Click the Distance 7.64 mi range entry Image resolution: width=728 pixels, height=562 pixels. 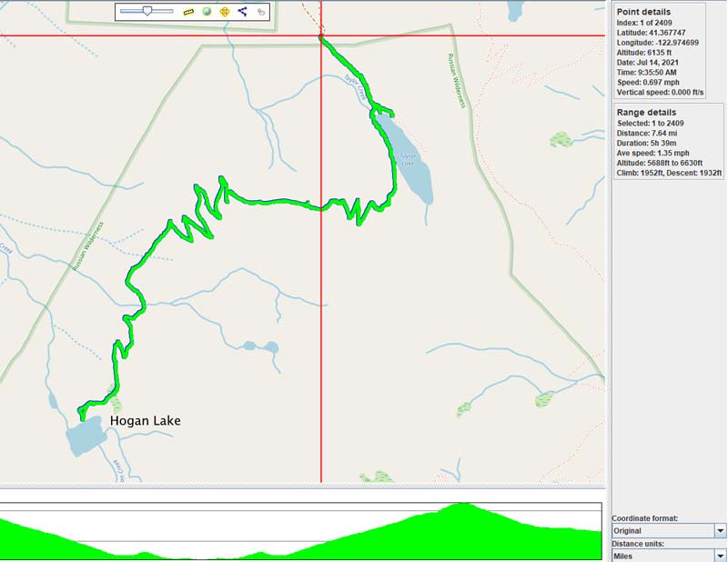(x=649, y=133)
